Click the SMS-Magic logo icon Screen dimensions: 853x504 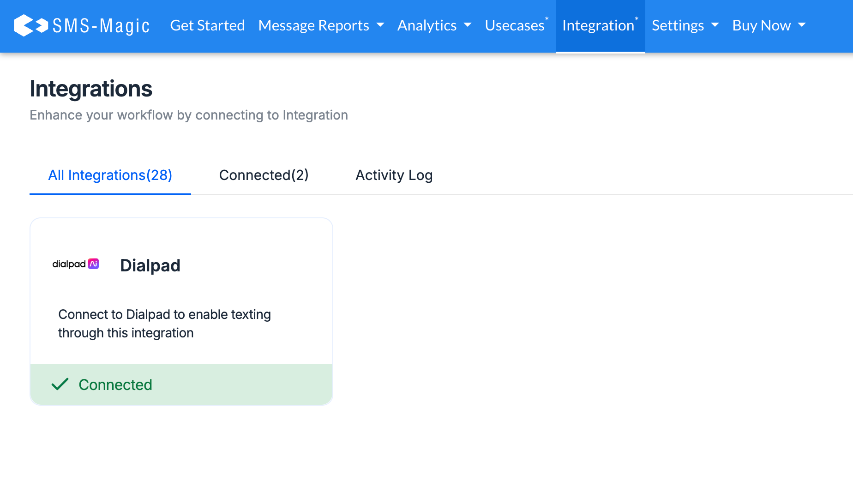point(31,25)
